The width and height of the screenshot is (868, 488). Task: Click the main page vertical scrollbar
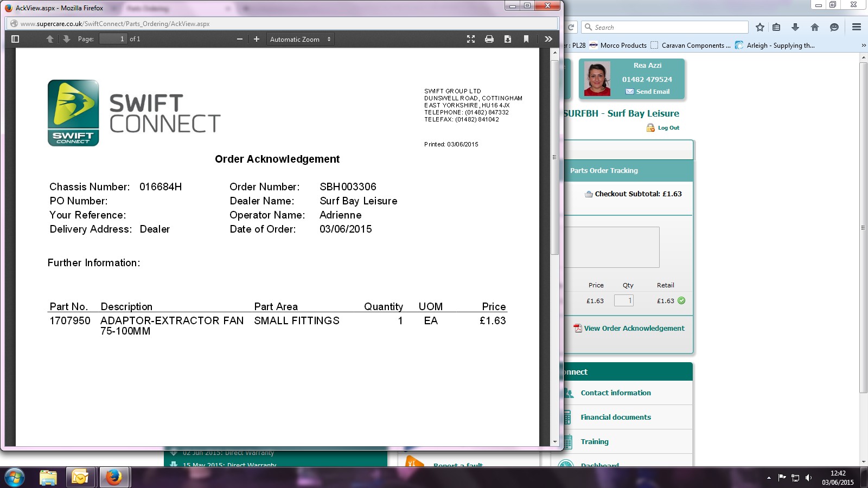point(863,228)
